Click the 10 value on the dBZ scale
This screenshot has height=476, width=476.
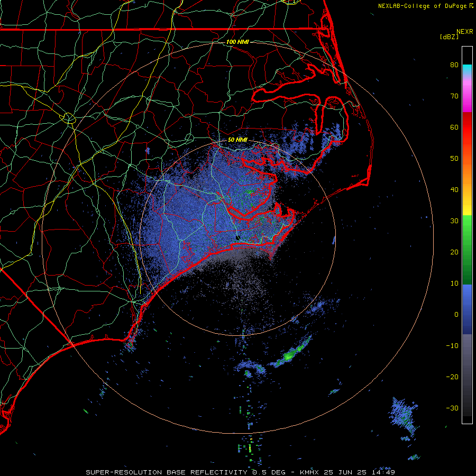[x=454, y=283]
